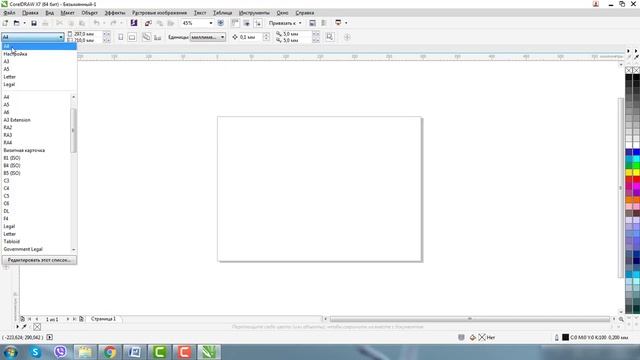The image size is (640, 360).
Task: Open Google Chrome from the taskbar
Action: point(109,352)
